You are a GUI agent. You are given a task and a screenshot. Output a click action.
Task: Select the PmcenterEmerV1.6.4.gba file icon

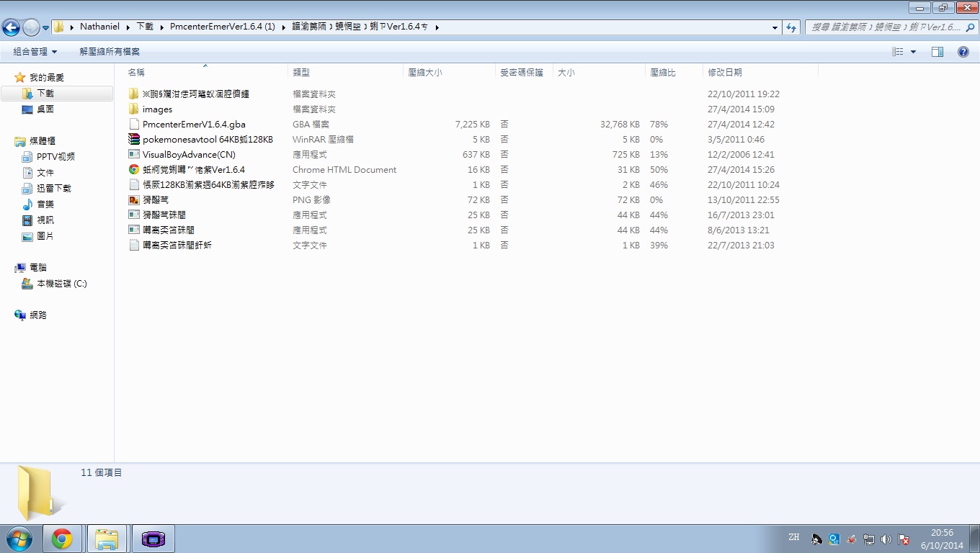click(133, 125)
